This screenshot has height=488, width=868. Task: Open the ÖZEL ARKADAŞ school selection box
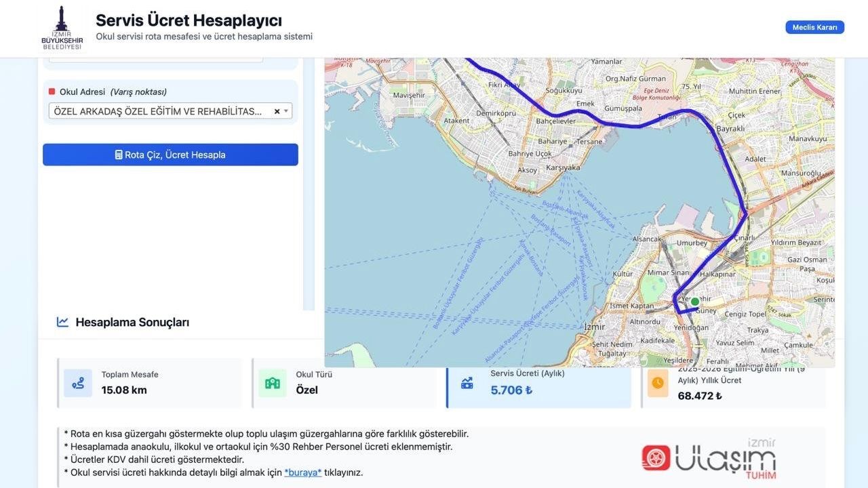click(159, 111)
